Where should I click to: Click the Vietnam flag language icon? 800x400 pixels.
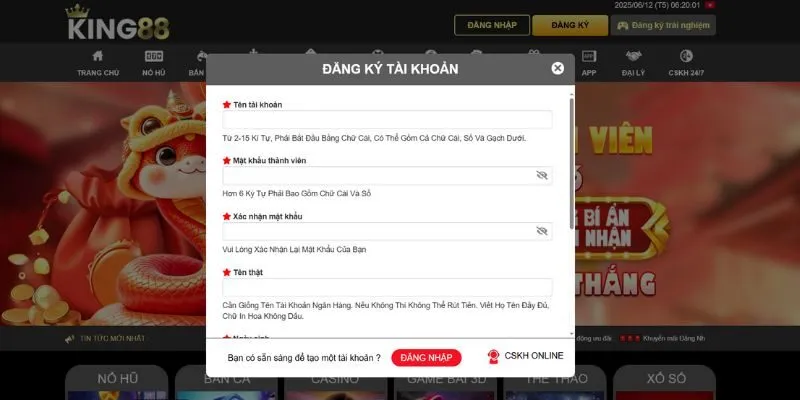pos(710,5)
